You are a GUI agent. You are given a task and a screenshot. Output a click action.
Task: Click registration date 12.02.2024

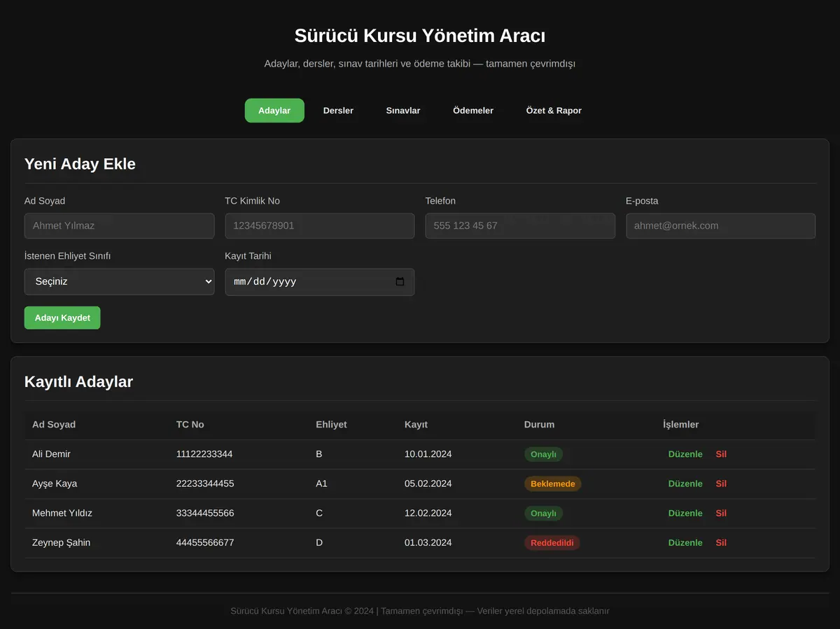tap(428, 513)
